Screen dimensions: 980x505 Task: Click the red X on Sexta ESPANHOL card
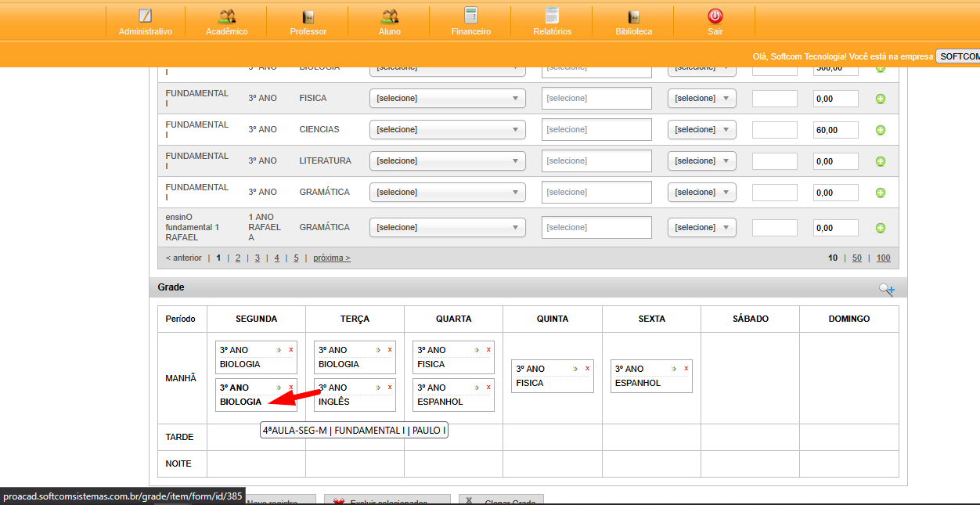tap(686, 369)
